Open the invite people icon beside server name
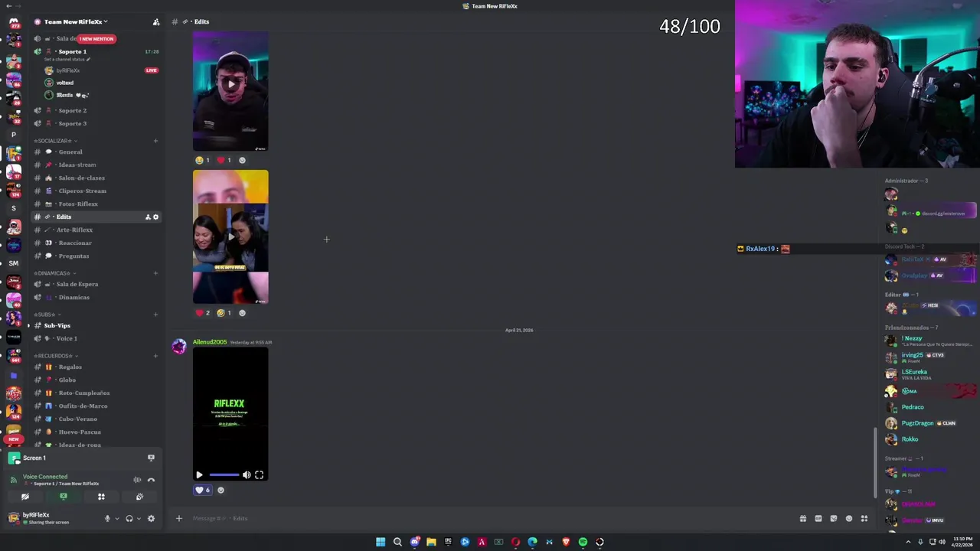 [156, 21]
